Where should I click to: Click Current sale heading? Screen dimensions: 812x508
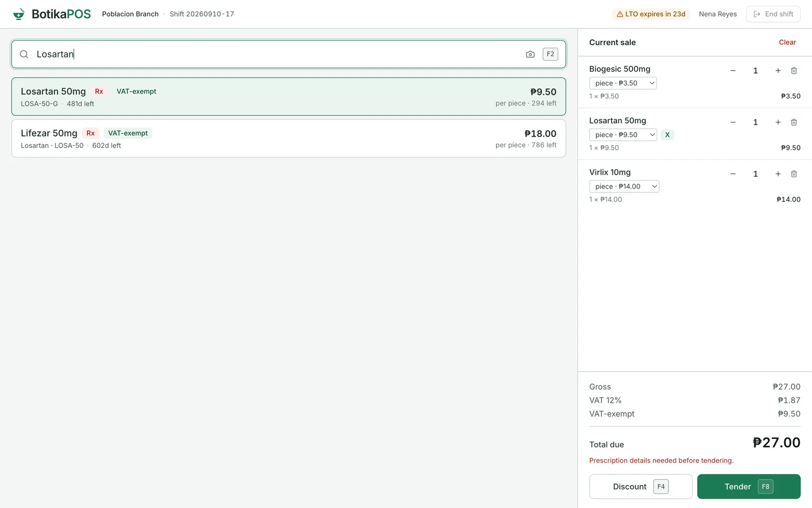coord(612,43)
